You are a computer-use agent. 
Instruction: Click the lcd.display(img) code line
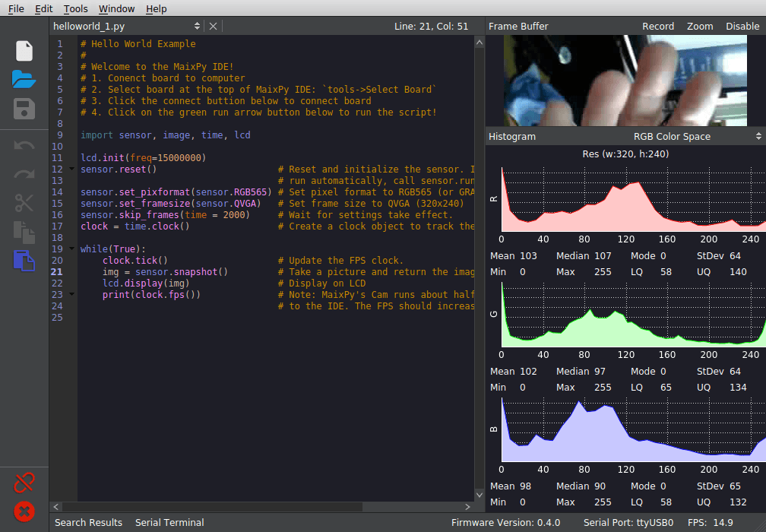pyautogui.click(x=146, y=283)
